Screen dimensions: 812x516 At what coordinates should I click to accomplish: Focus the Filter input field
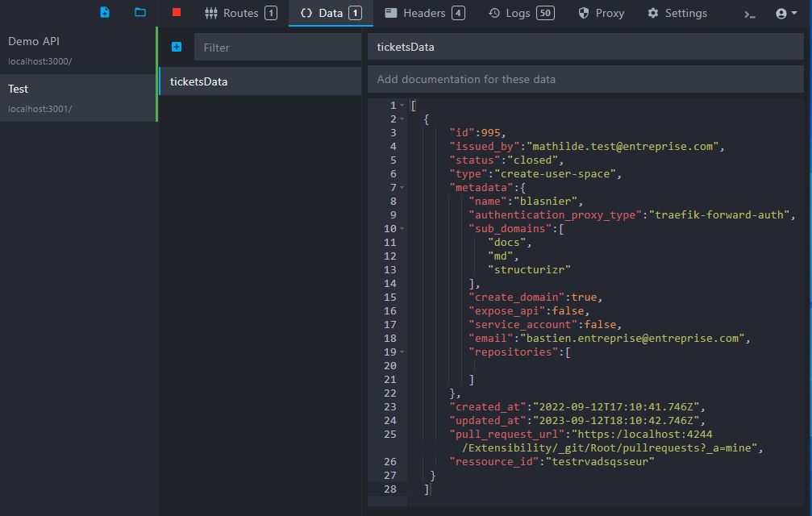(x=277, y=48)
